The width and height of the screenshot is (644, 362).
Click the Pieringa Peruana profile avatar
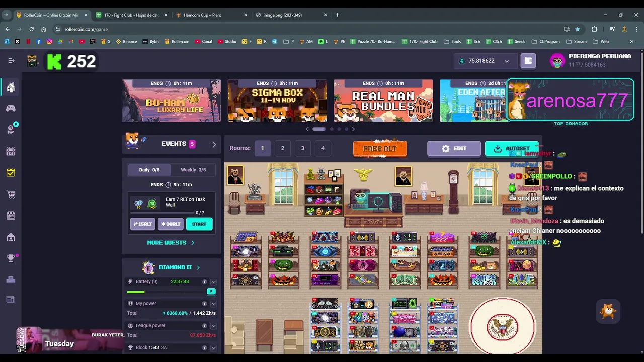557,61
